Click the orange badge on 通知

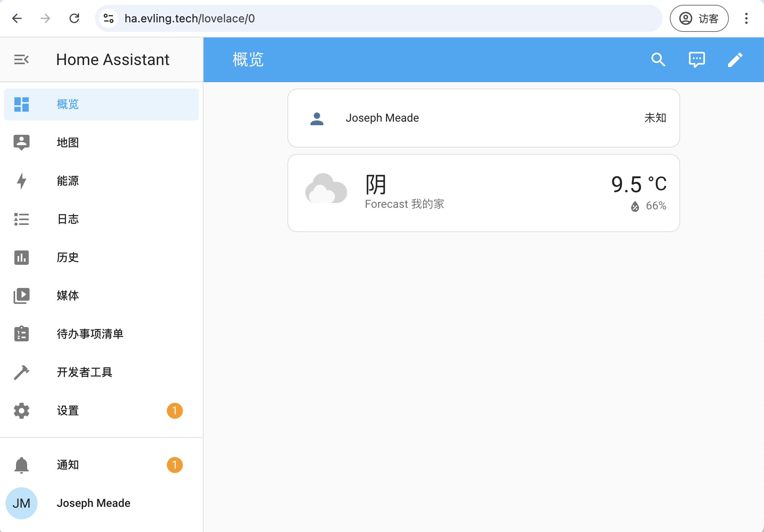[175, 465]
